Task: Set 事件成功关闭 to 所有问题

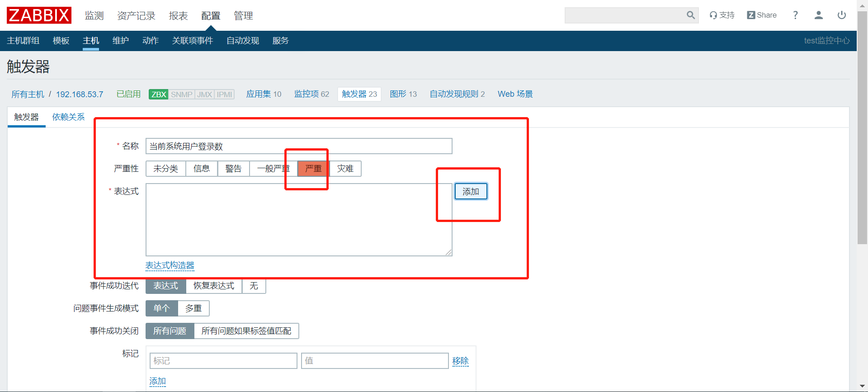Action: (x=170, y=331)
